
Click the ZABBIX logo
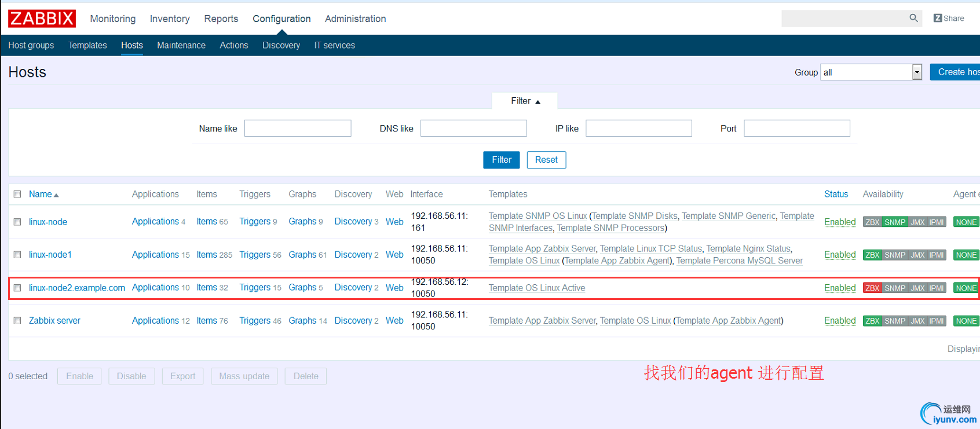42,19
